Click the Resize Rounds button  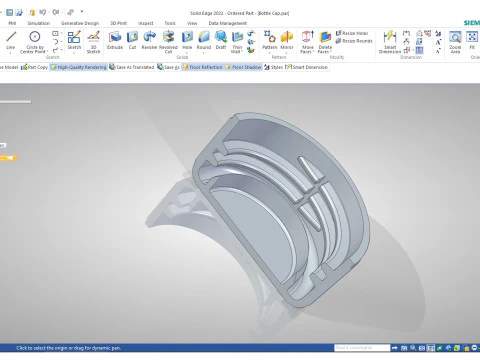[x=354, y=41]
